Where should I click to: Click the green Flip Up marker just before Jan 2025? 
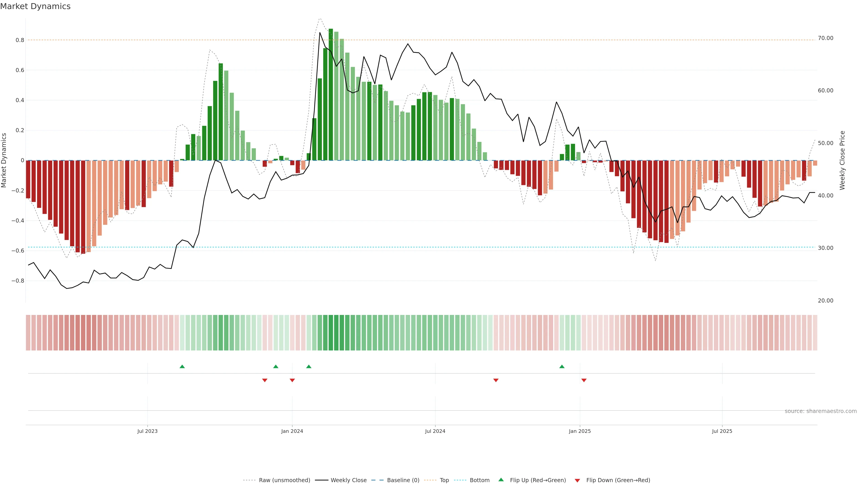click(x=562, y=366)
